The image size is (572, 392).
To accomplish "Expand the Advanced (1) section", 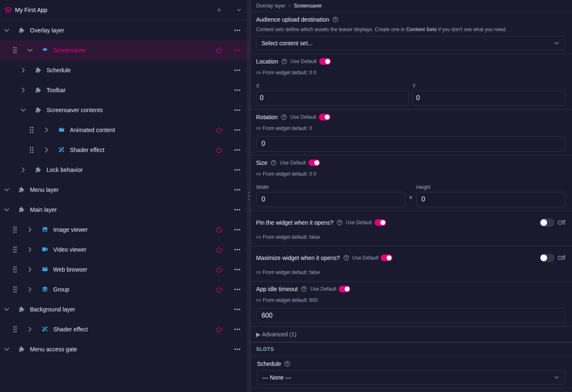I will [x=276, y=334].
